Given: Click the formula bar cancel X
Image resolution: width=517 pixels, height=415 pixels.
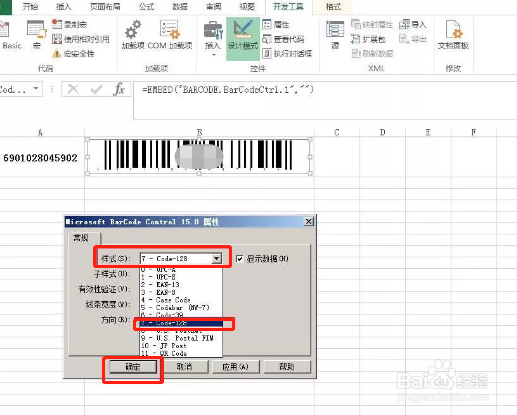Looking at the screenshot, I should point(73,89).
